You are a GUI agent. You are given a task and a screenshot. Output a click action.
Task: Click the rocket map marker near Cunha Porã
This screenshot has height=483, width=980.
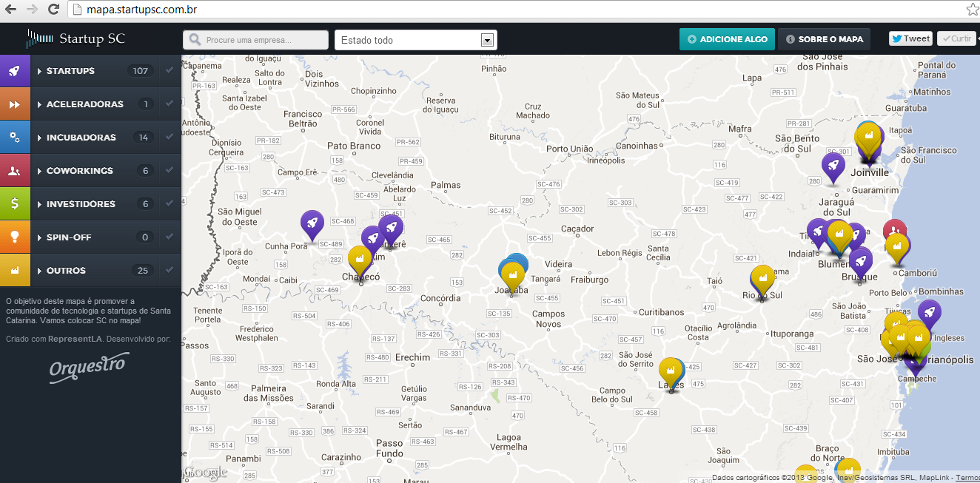(x=312, y=223)
